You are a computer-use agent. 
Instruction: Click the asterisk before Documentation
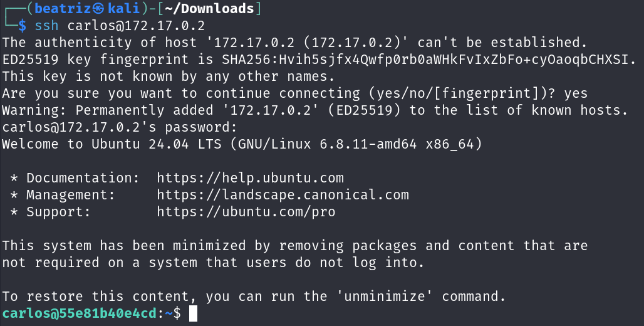point(14,179)
